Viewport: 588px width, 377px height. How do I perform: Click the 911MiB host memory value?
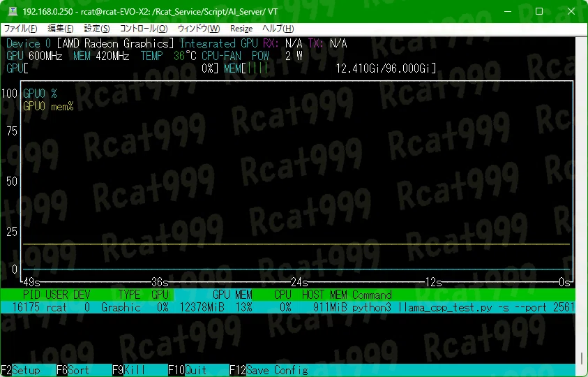click(330, 307)
